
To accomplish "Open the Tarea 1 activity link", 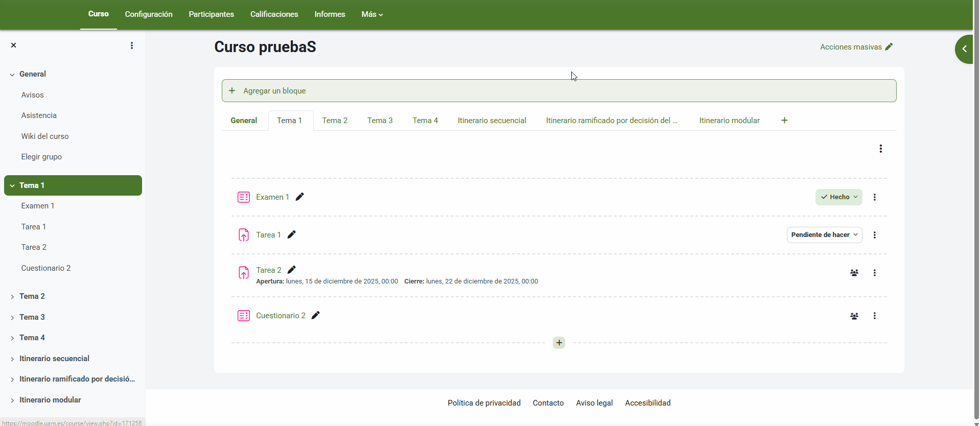I will coord(268,235).
